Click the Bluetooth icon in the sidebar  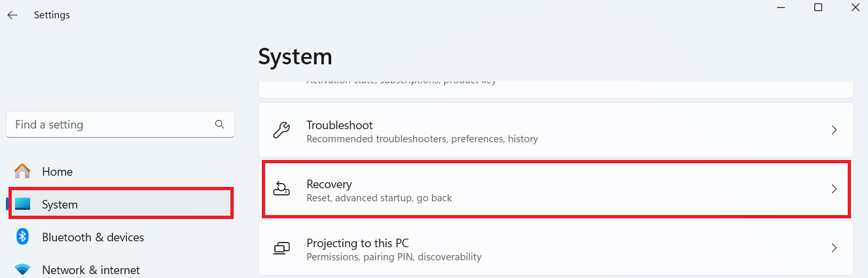pyautogui.click(x=22, y=237)
